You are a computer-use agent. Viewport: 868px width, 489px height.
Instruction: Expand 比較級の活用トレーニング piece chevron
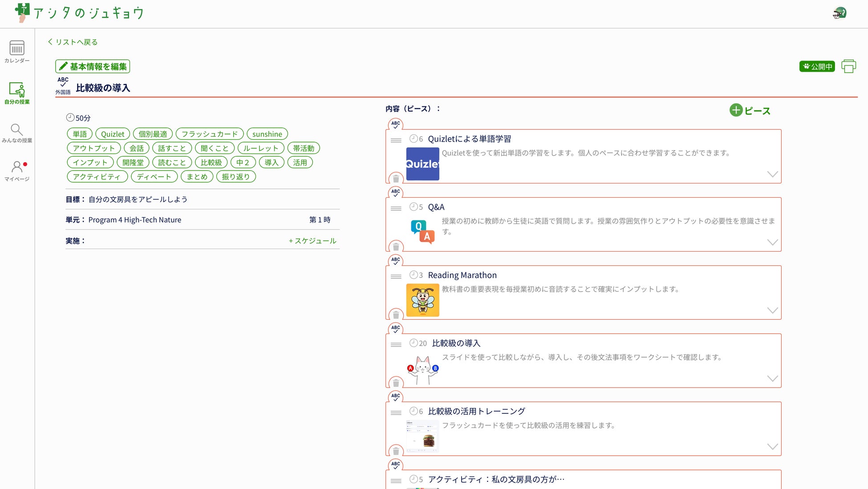[772, 447]
